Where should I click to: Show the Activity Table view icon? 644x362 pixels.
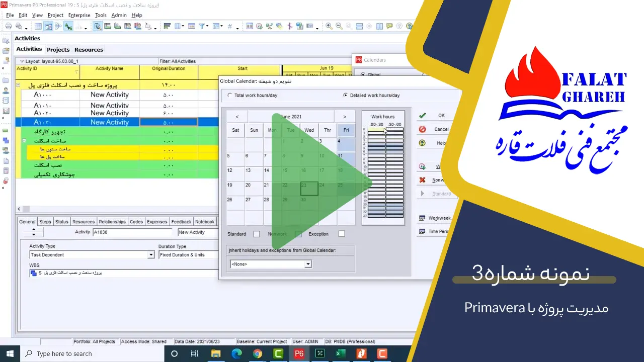tap(38, 26)
